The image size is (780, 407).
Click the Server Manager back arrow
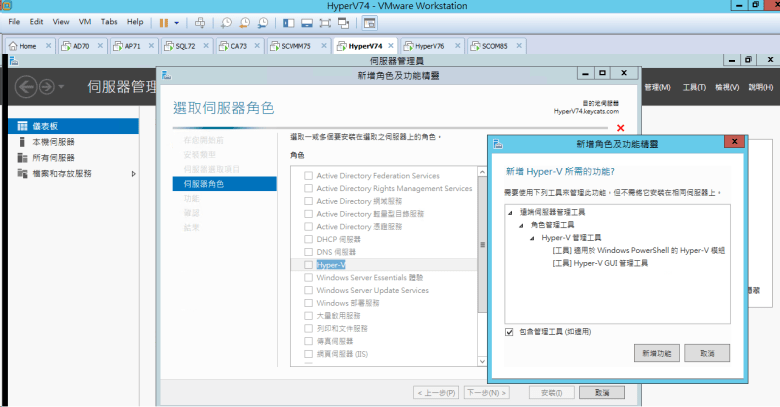click(x=26, y=87)
